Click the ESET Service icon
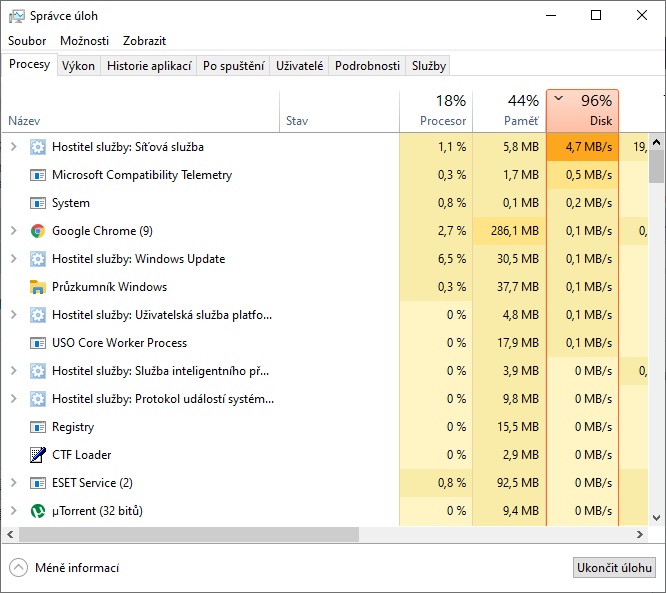This screenshot has height=593, width=666. (38, 483)
